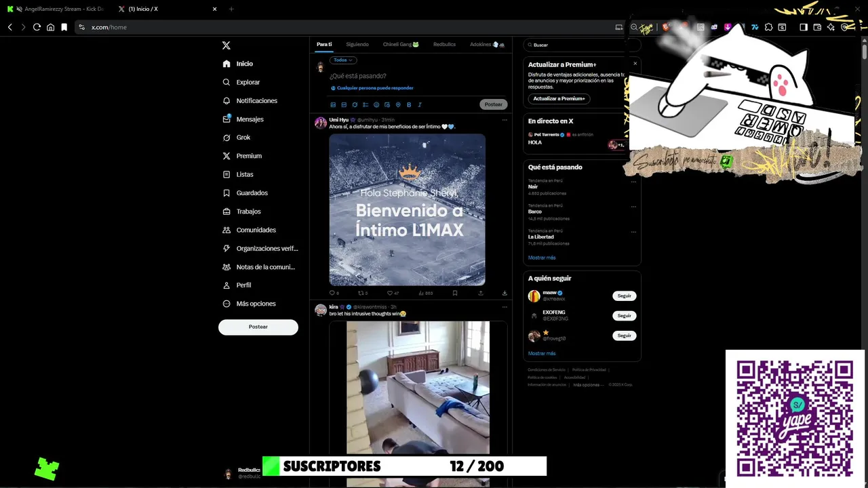Bookmark Umi Hyu's post
Screen dimensions: 868x488
click(x=455, y=293)
